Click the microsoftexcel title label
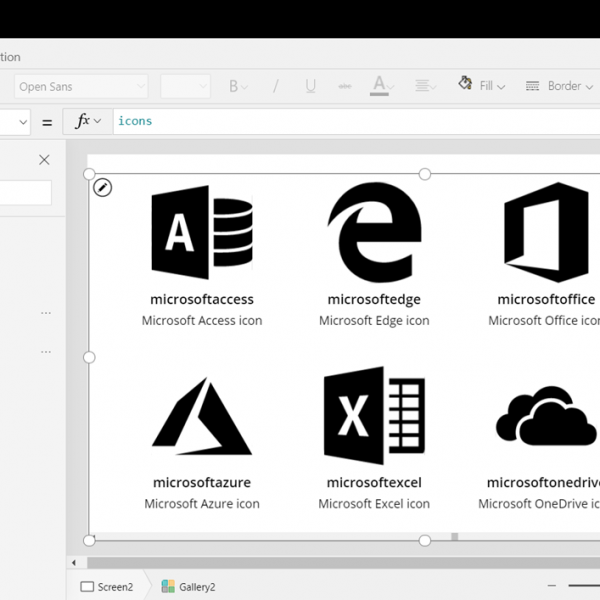Screen dimensions: 600x600 [x=374, y=483]
